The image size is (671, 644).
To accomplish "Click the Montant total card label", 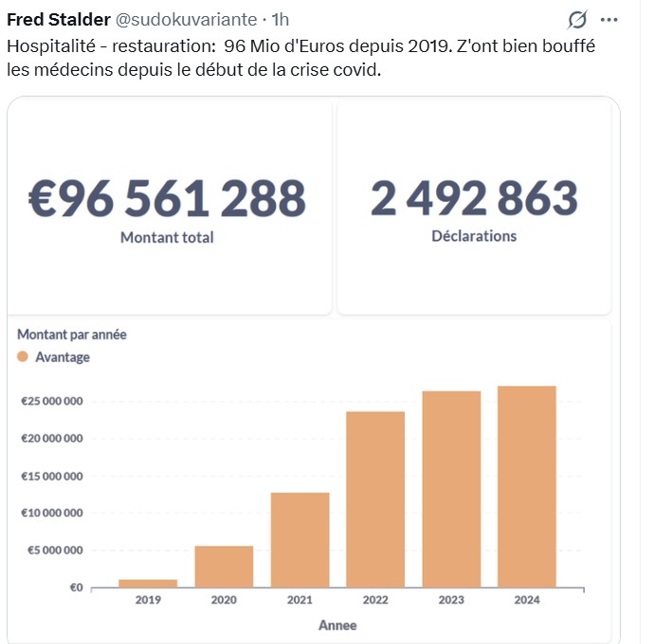I will pos(167,238).
